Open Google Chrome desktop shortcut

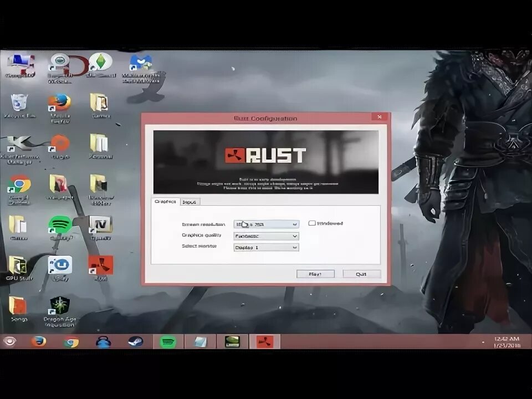coord(19,190)
